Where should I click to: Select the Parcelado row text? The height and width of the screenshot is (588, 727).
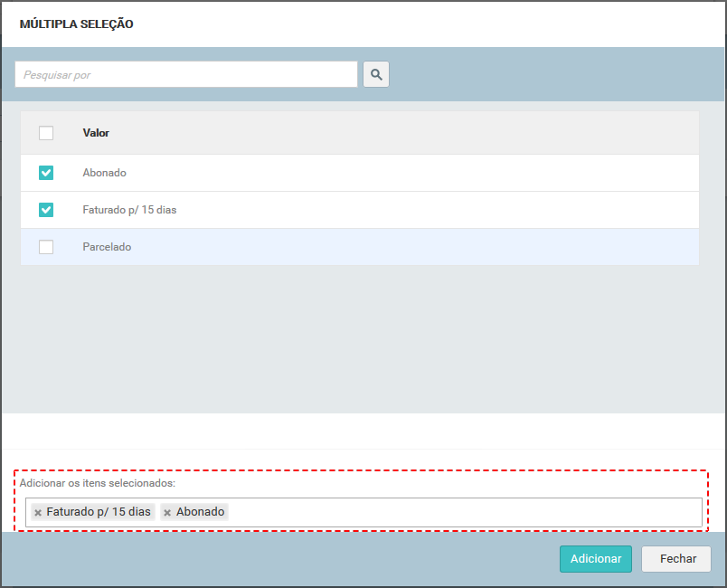tap(107, 247)
